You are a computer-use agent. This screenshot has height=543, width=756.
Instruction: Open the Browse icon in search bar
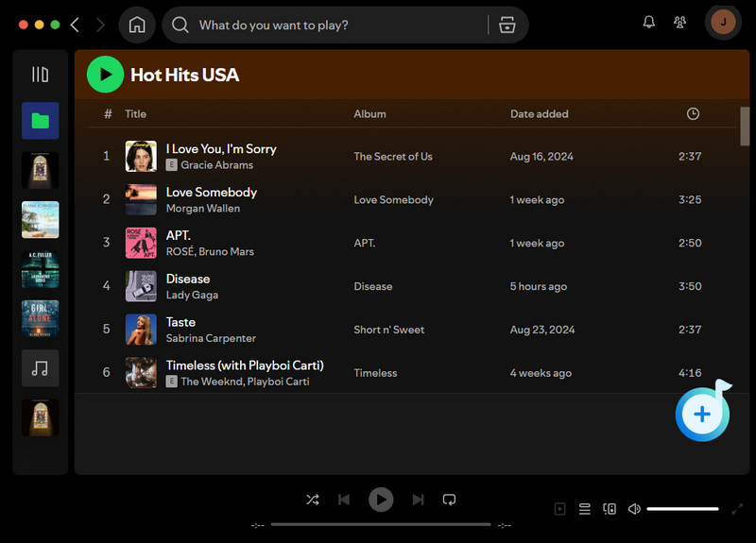pos(507,25)
